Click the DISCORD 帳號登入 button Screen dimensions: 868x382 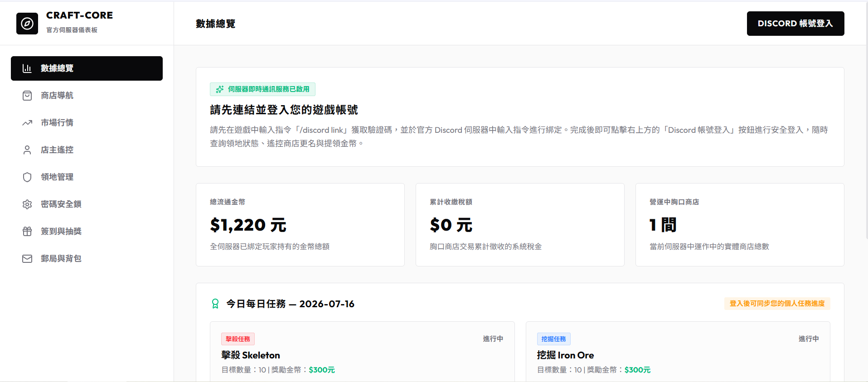tap(795, 24)
